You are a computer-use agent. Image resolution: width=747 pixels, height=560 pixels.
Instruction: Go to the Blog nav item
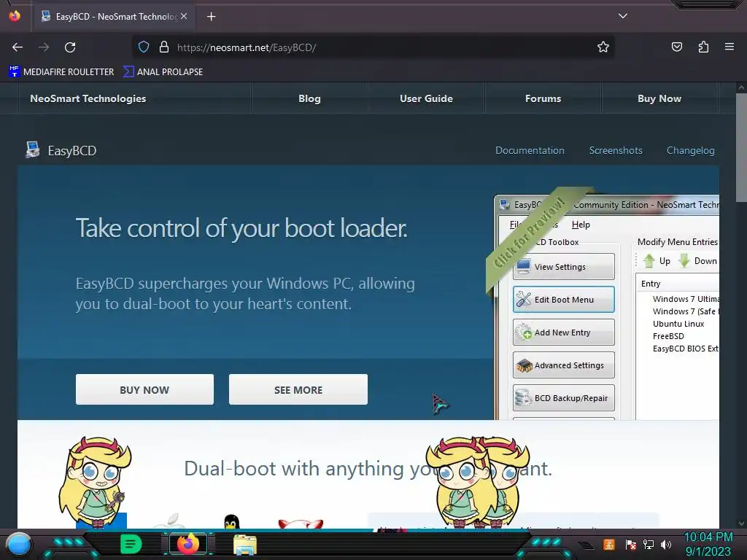(x=309, y=98)
